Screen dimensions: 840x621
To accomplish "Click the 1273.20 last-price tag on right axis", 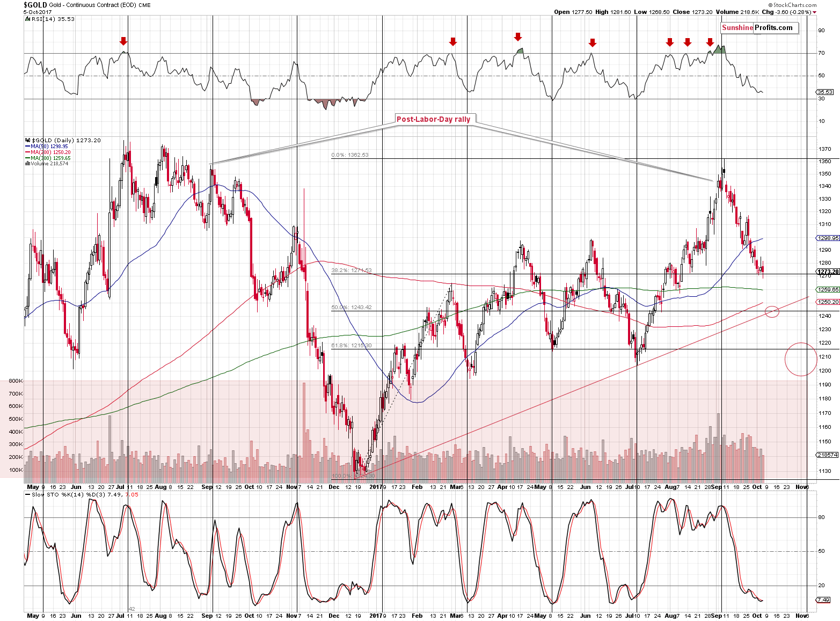I will point(828,272).
